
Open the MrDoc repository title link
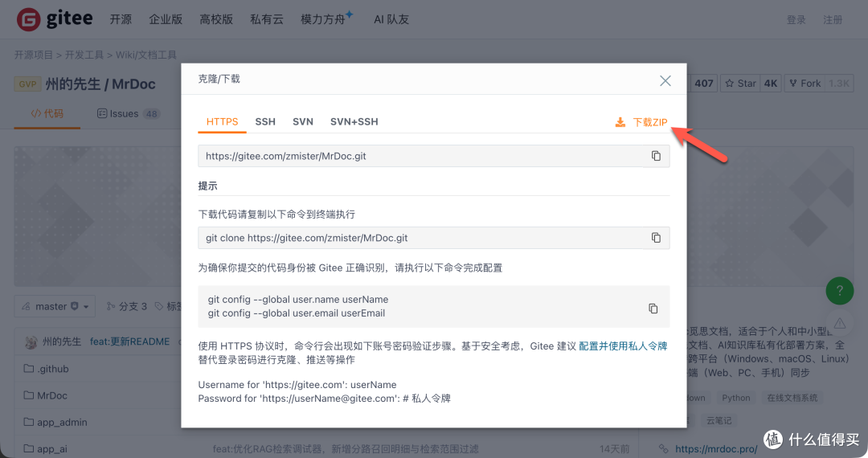coord(134,84)
